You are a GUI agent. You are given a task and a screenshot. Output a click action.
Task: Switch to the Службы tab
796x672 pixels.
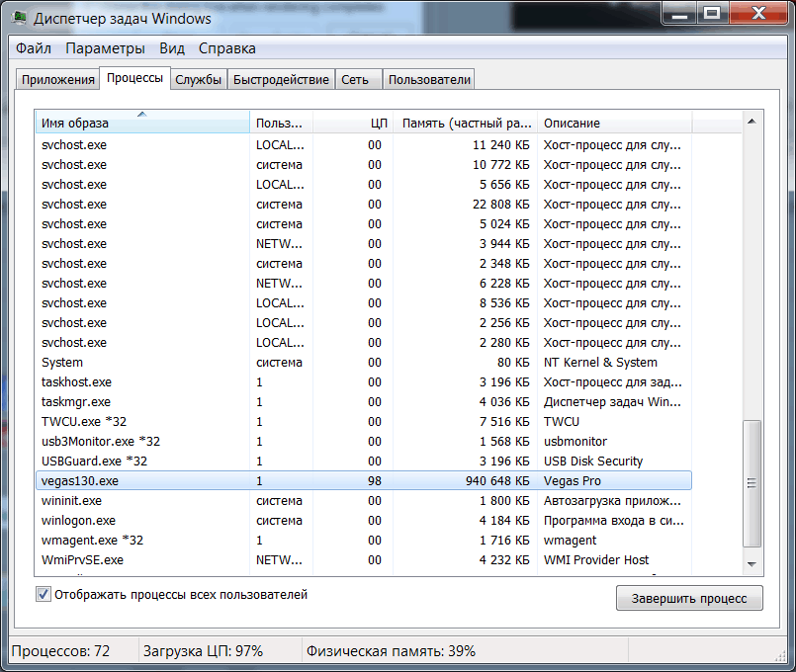tap(199, 80)
